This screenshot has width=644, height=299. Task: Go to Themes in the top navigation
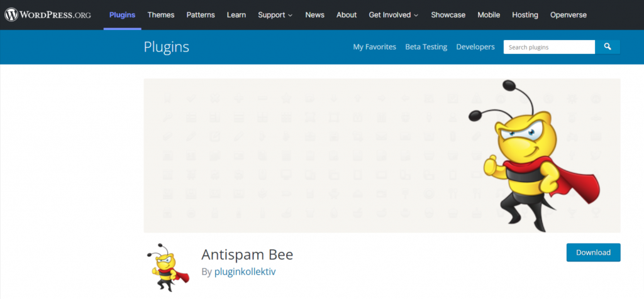pyautogui.click(x=161, y=15)
